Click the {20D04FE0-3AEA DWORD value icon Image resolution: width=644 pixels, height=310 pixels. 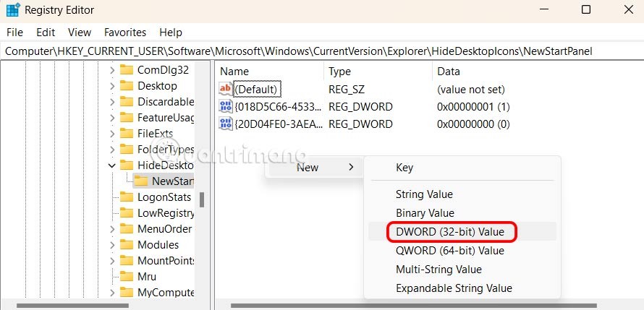point(226,124)
